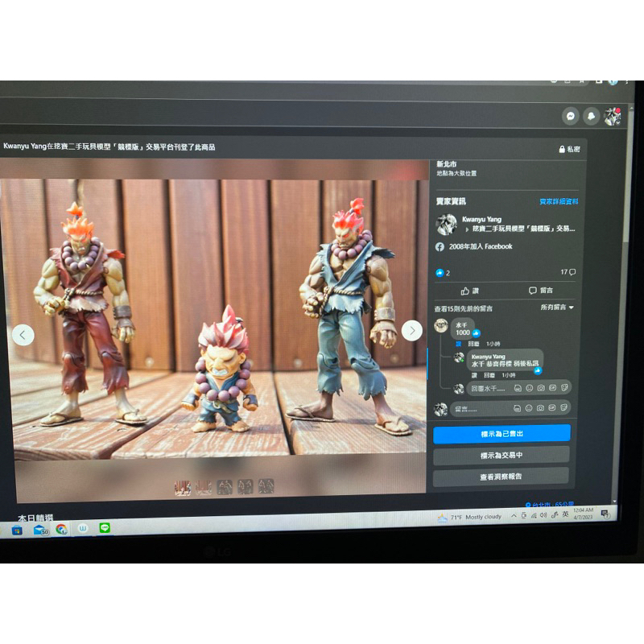This screenshot has height=644, width=644.
Task: Open Kwanyu Yang seller profile name
Action: point(481,219)
